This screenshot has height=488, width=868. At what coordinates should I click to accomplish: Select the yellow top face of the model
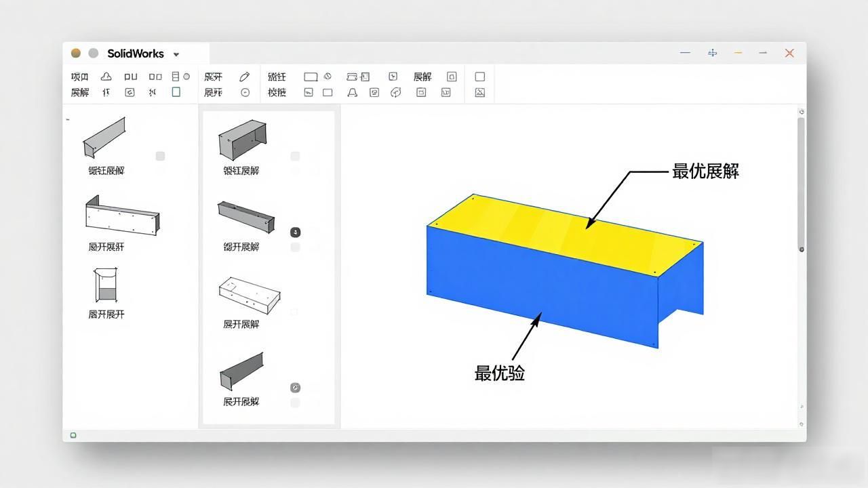564,234
